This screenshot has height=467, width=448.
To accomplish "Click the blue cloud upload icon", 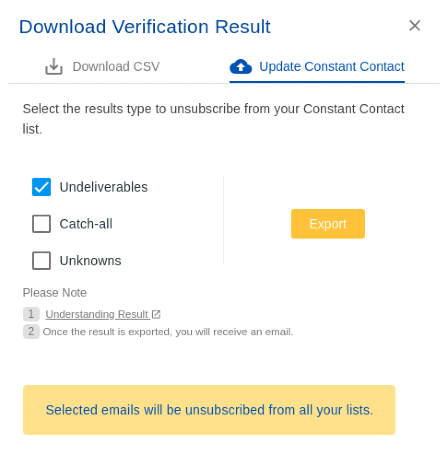I will click(241, 66).
